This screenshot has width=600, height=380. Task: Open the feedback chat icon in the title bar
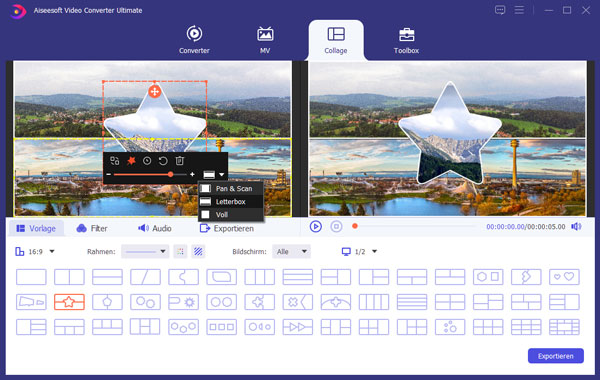pos(500,10)
